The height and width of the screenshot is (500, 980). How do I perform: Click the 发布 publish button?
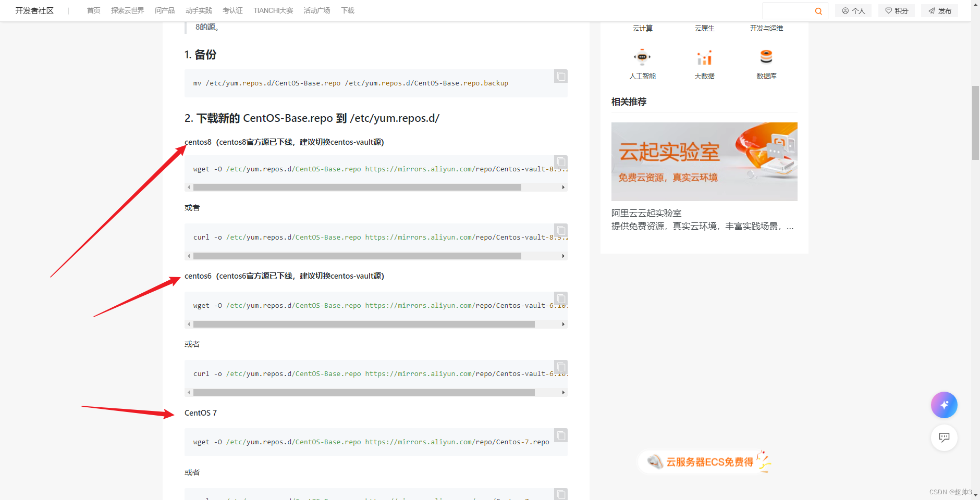(940, 11)
